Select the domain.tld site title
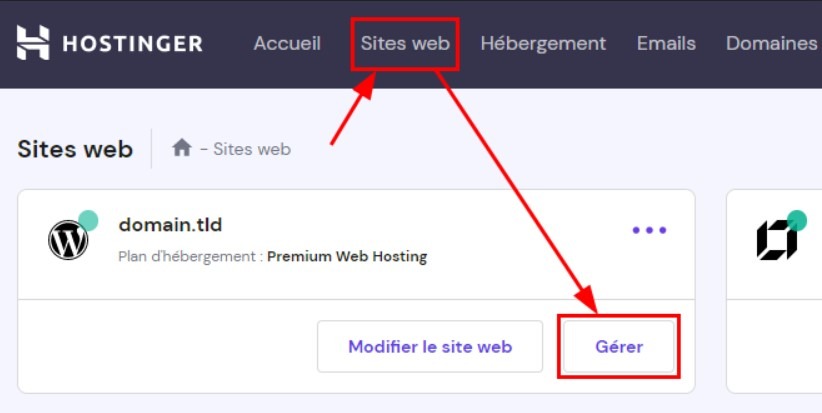The height and width of the screenshot is (413, 822). 170,225
